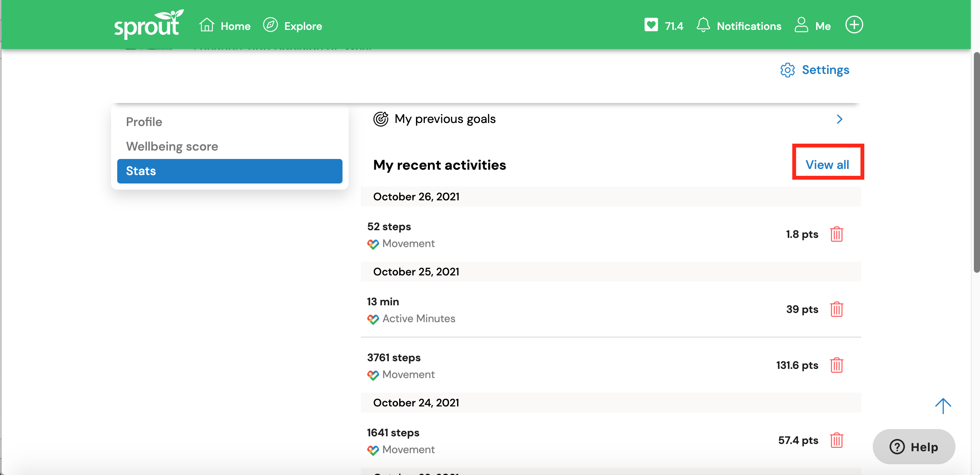Click the 3761 steps entry title
Image resolution: width=980 pixels, height=475 pixels.
[x=394, y=357]
